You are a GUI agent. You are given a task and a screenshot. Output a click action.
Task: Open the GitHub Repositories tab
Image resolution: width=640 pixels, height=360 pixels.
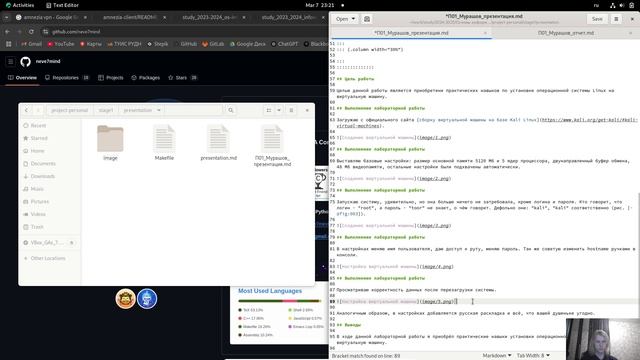tap(67, 78)
